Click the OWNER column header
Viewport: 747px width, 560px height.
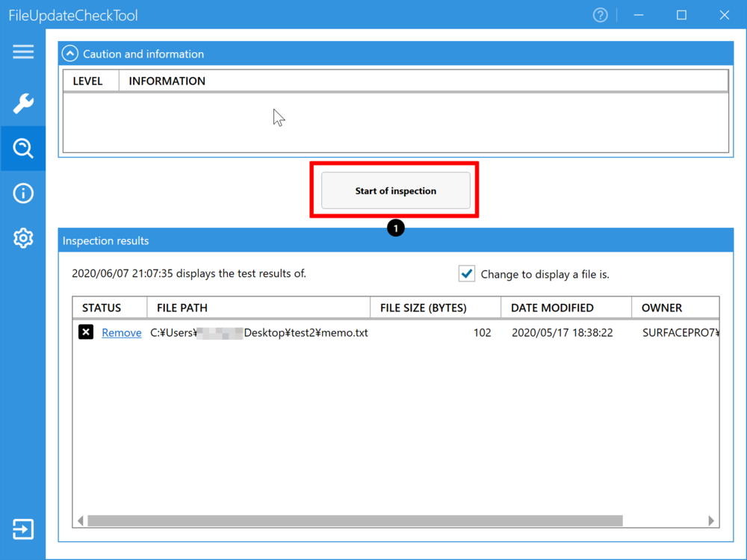point(662,308)
